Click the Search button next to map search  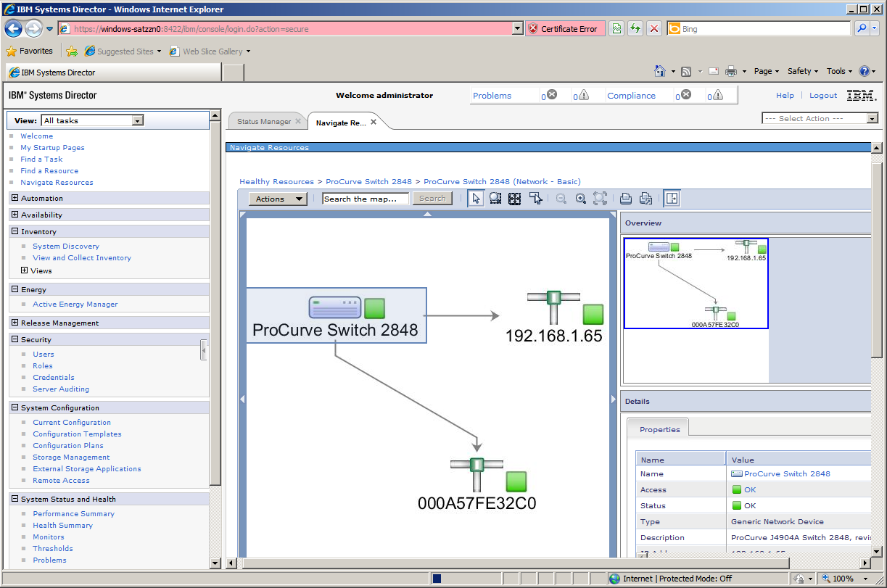(x=432, y=199)
